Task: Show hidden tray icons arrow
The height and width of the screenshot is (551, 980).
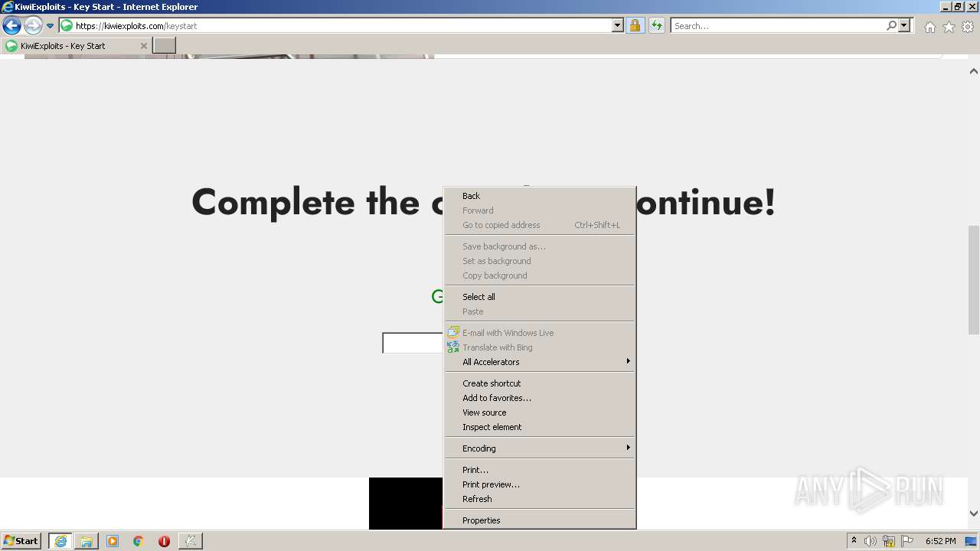Action: (x=854, y=541)
